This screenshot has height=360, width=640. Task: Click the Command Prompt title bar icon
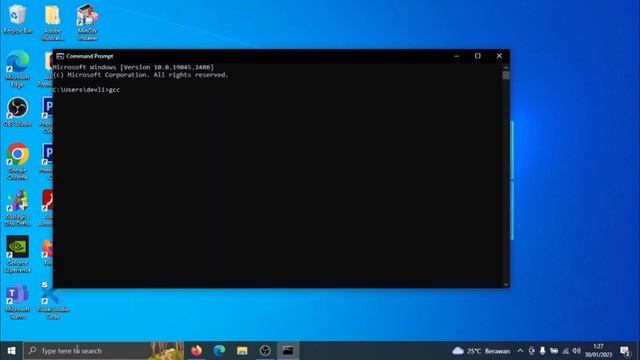[x=60, y=56]
